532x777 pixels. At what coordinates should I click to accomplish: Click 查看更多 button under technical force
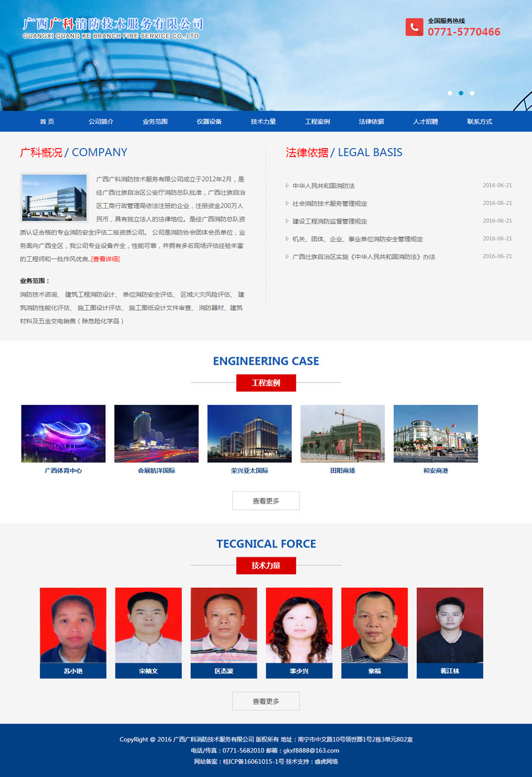(x=266, y=701)
